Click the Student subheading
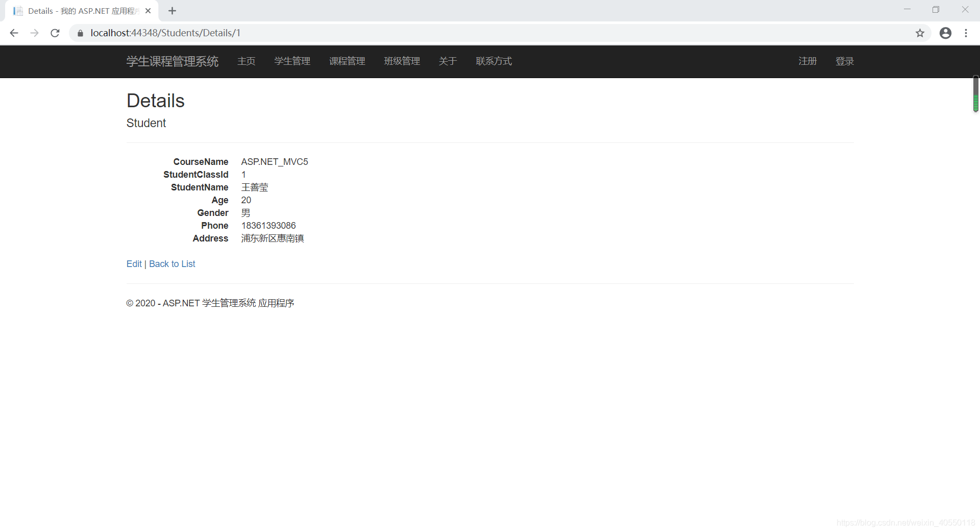Viewport: 980px width, 532px height. pos(146,123)
